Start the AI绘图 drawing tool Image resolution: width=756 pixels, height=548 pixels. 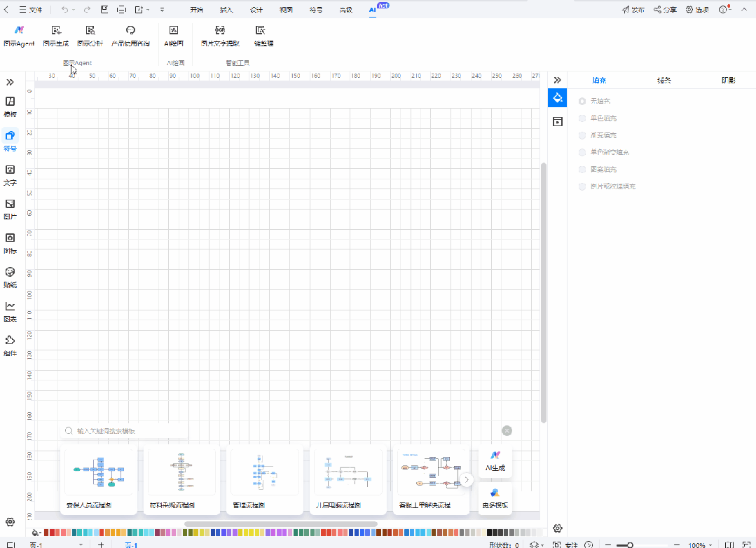174,36
